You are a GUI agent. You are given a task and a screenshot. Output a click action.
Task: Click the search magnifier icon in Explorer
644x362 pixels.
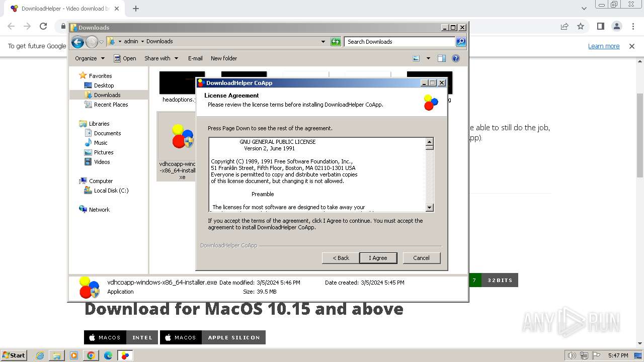pos(461,42)
